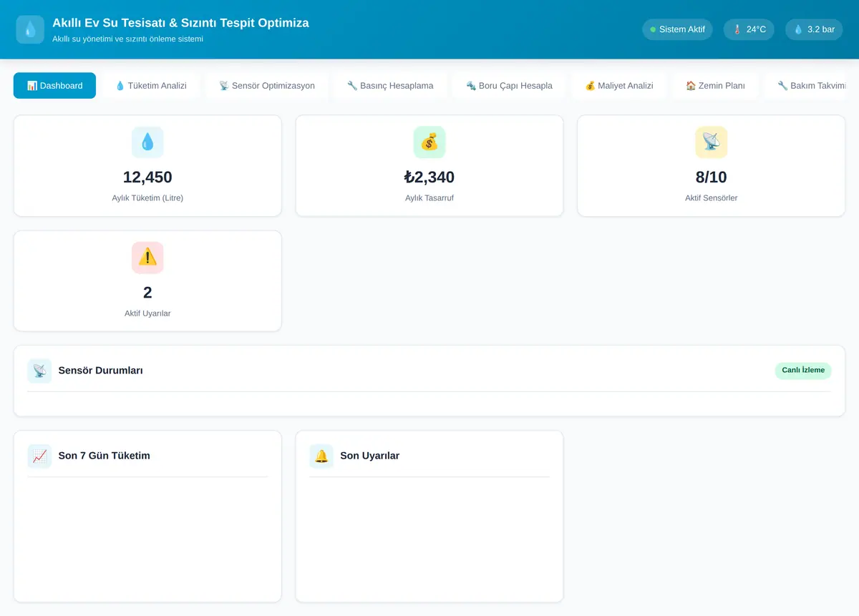
Task: Click the water drop logo in header
Action: 30,29
